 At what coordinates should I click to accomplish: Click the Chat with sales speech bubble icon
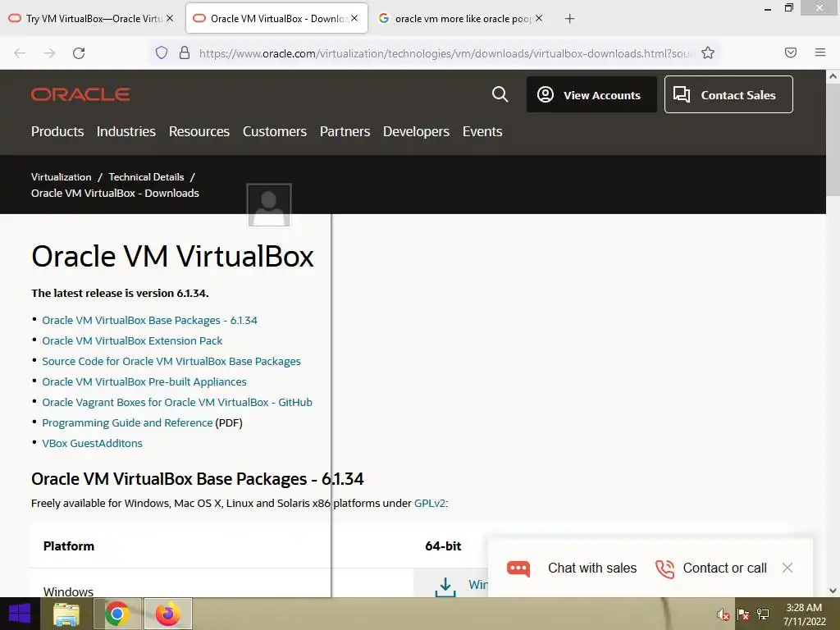tap(518, 568)
